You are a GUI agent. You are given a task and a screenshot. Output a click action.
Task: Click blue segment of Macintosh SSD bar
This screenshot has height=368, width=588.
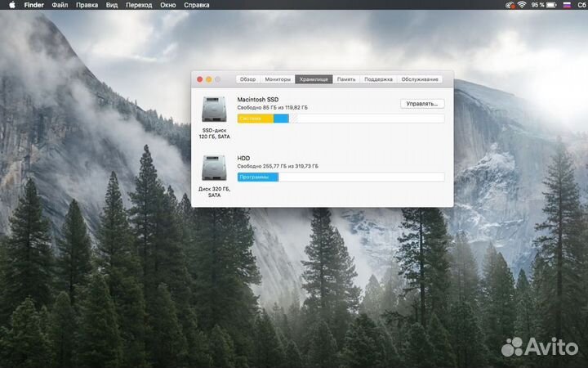281,119
